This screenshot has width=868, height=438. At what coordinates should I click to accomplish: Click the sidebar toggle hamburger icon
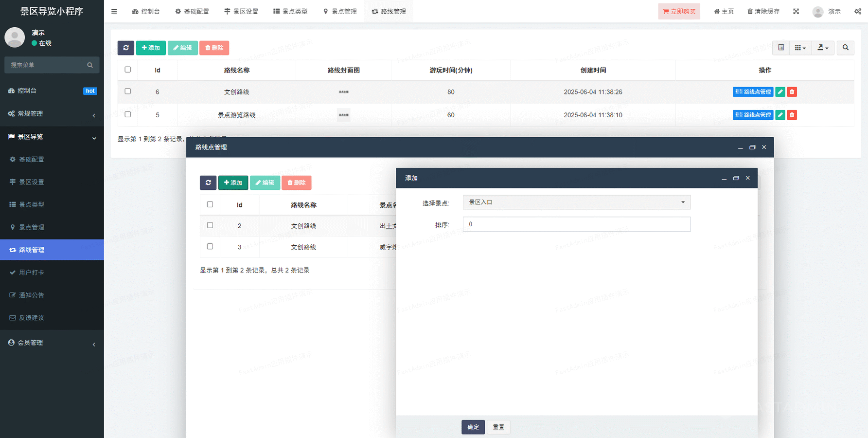(114, 11)
